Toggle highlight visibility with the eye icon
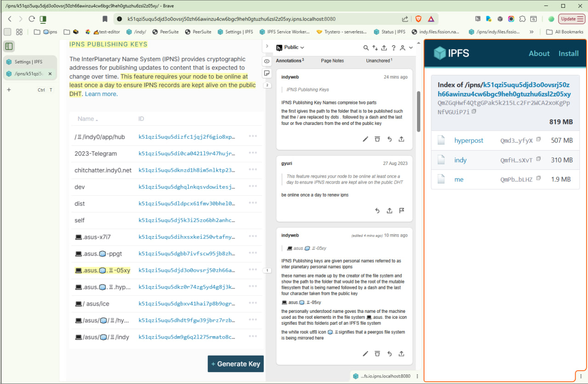The image size is (588, 384). (x=267, y=62)
